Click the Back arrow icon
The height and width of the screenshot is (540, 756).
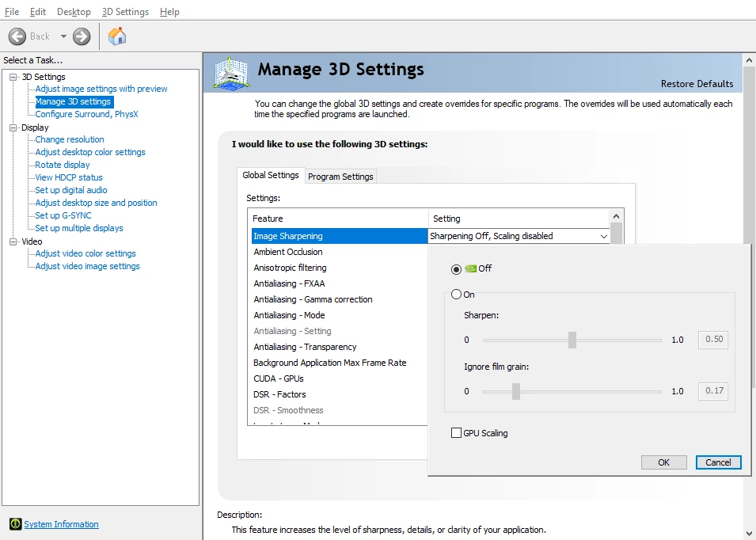coord(17,36)
